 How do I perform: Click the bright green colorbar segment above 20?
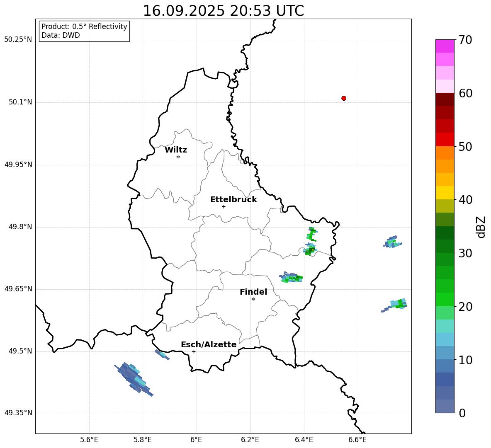(x=445, y=299)
